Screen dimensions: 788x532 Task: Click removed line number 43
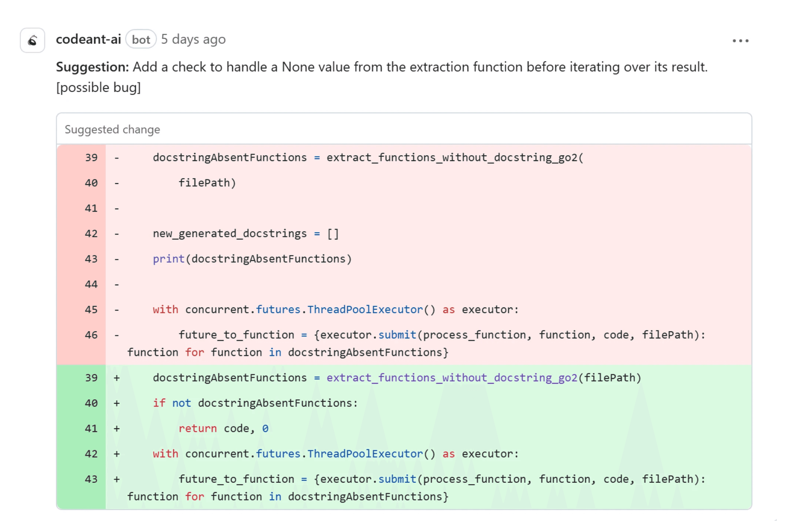(x=91, y=259)
